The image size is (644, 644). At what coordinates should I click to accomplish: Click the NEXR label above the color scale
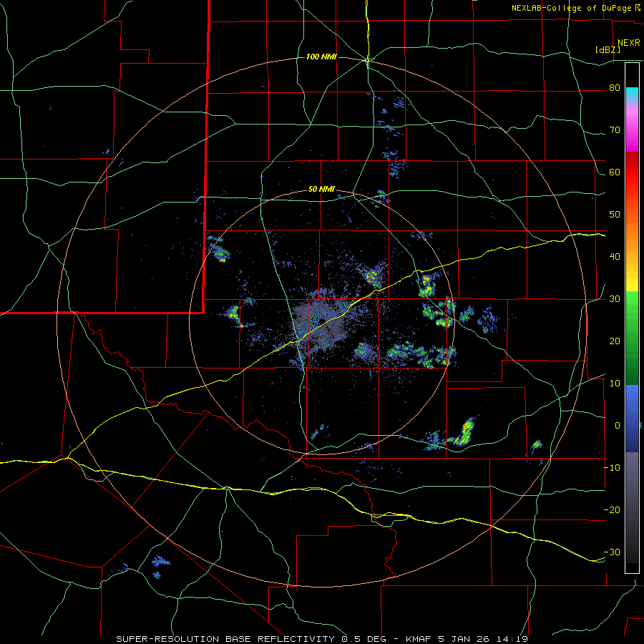pyautogui.click(x=629, y=43)
